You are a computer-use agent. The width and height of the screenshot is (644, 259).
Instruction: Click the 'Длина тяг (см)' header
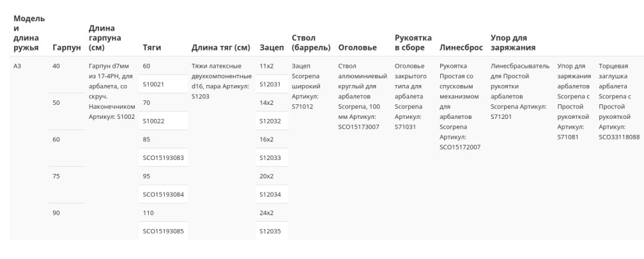tap(220, 47)
